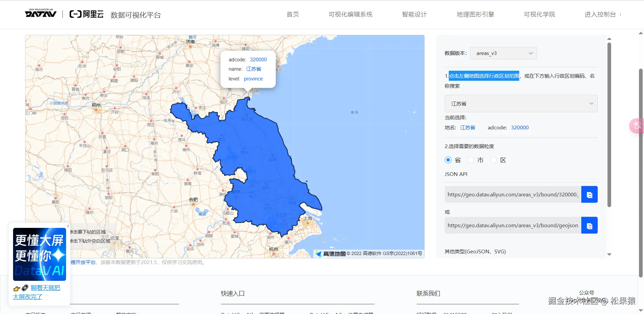
Task: Click the 郑州 city label on the map
Action: (96, 105)
